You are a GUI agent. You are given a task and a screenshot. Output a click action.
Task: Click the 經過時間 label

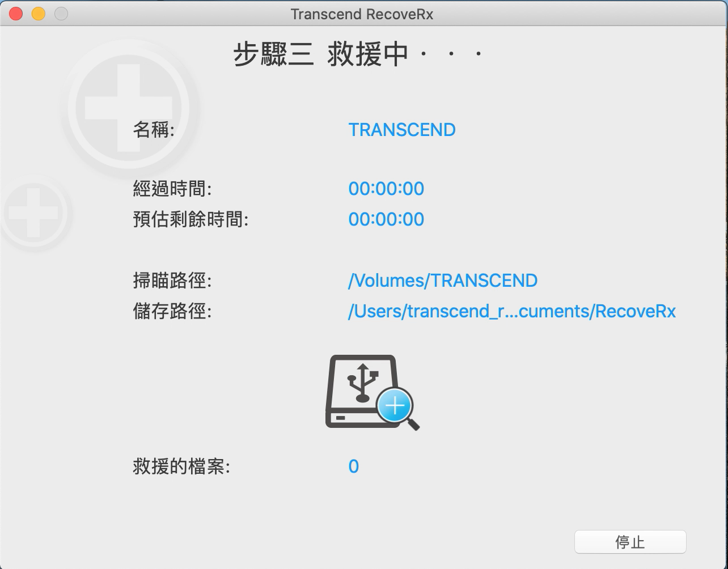click(172, 189)
